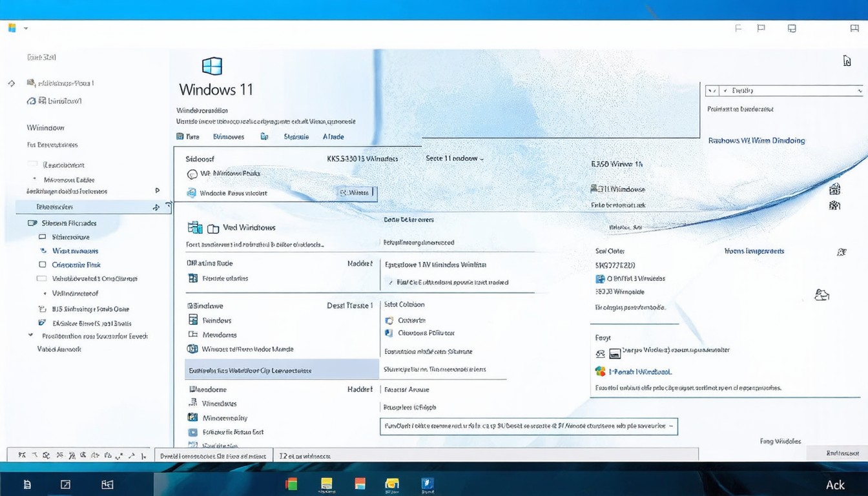Click the Windows 11 logo above the heading

point(212,67)
